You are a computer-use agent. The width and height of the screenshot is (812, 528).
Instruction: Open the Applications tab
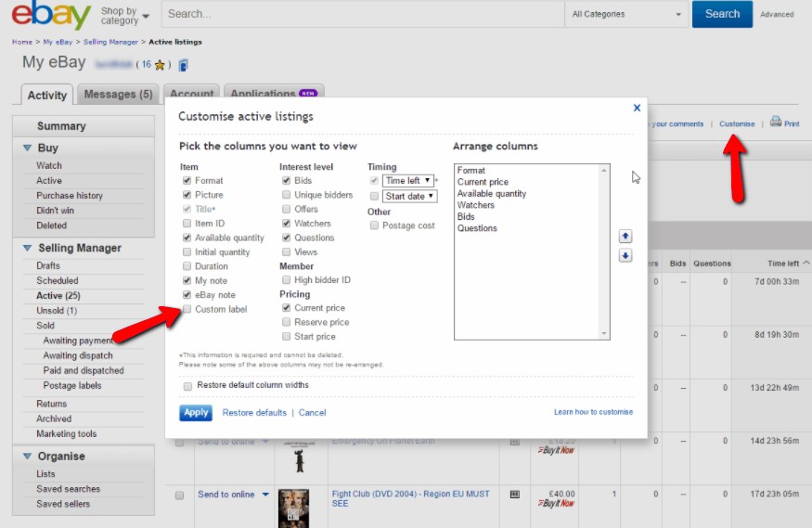click(274, 92)
